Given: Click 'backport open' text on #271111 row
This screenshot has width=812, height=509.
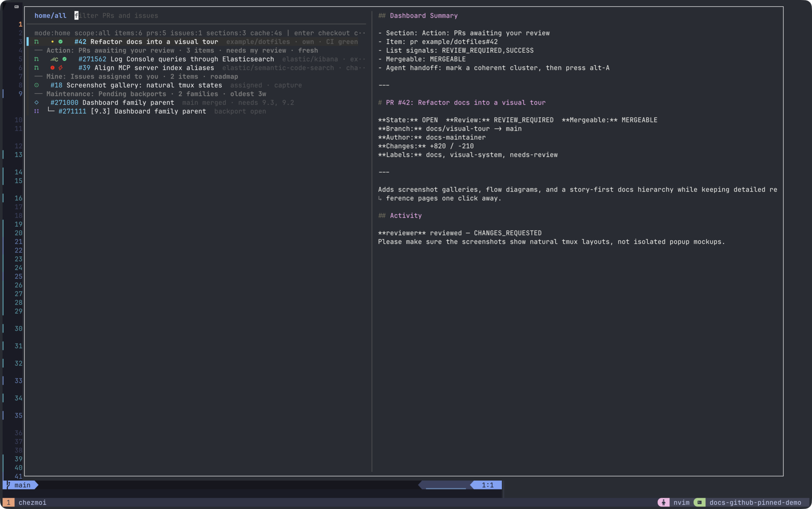Looking at the screenshot, I should [x=240, y=111].
